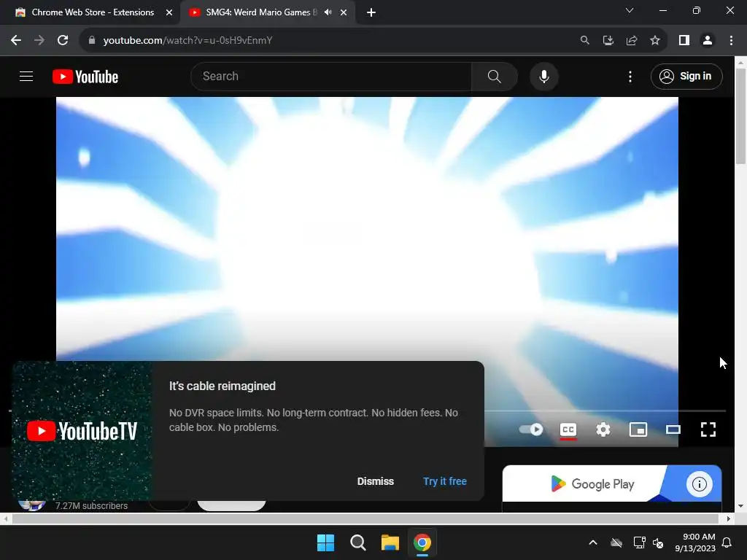Mute the audio playing tab indicator

pyautogui.click(x=328, y=12)
